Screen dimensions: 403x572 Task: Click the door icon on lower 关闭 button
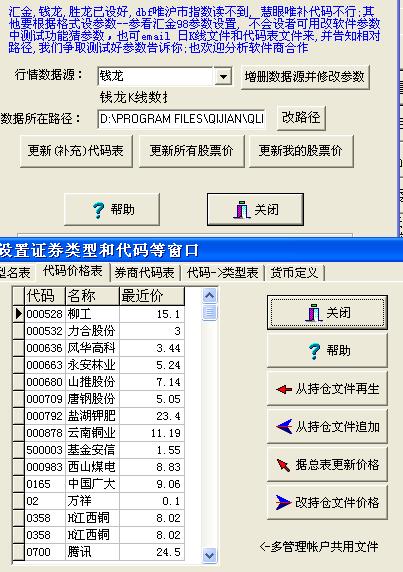(x=314, y=313)
